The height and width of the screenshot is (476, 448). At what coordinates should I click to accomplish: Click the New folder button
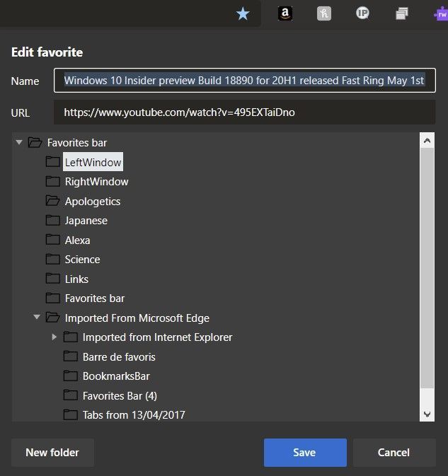[52, 453]
